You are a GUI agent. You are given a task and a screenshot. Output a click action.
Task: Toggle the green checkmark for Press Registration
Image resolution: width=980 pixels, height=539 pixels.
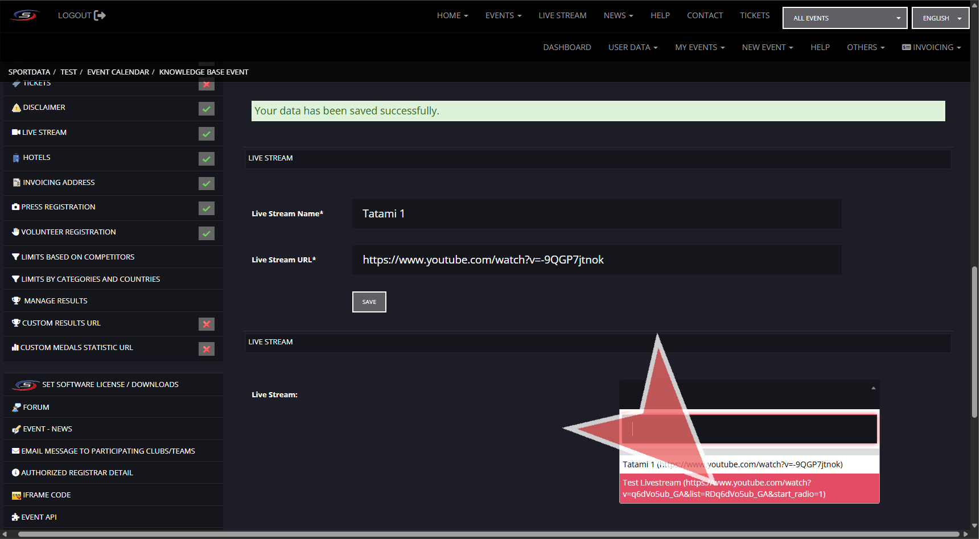pyautogui.click(x=206, y=208)
